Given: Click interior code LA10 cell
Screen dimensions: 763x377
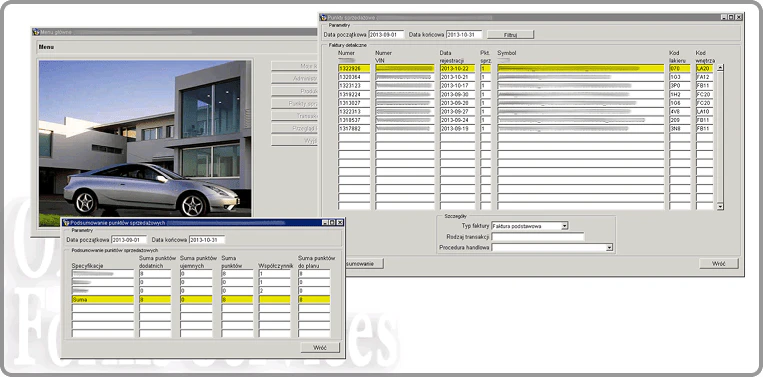Looking at the screenshot, I should coord(704,111).
